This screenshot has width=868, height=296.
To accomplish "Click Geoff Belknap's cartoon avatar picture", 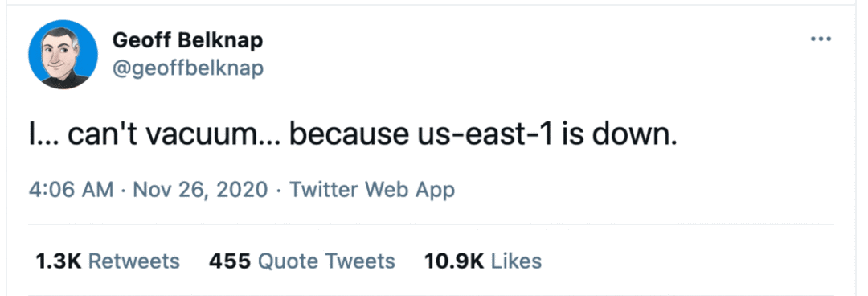I will pyautogui.click(x=63, y=55).
